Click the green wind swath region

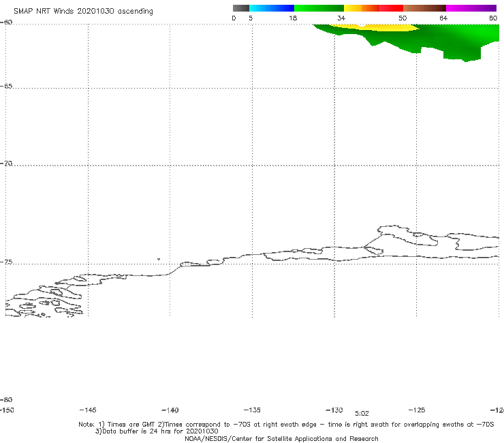450,40
